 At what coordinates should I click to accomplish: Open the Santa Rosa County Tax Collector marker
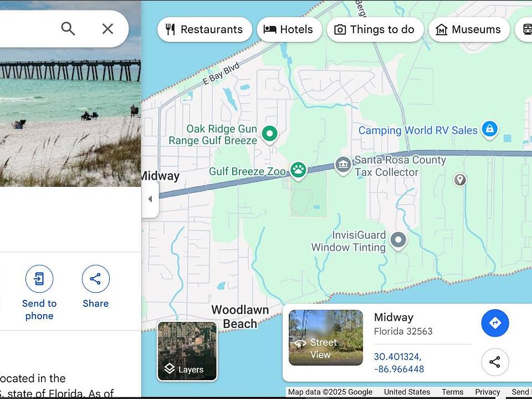343,165
